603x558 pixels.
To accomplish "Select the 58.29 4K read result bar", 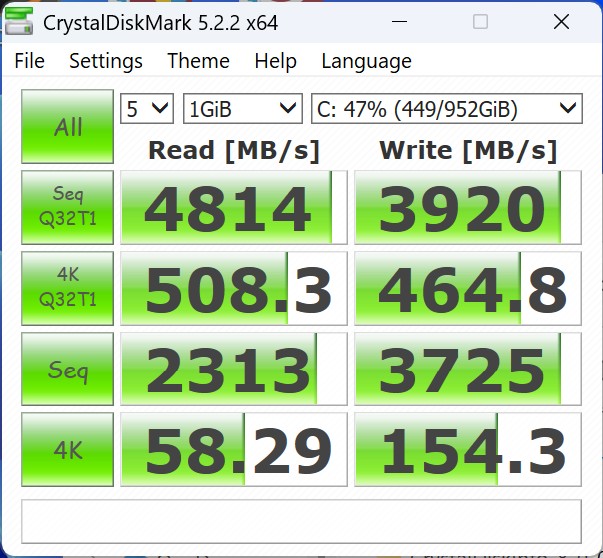I will 234,450.
